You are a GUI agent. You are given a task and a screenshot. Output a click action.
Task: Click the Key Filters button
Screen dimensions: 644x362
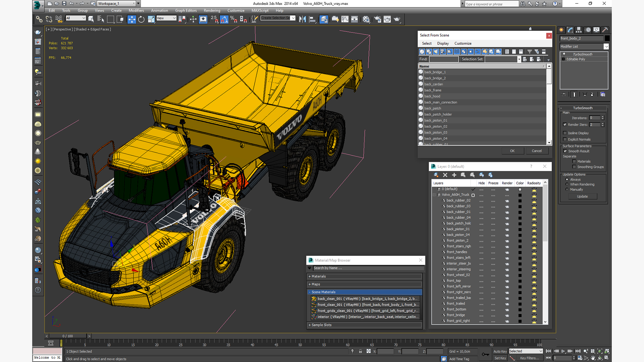(x=529, y=358)
